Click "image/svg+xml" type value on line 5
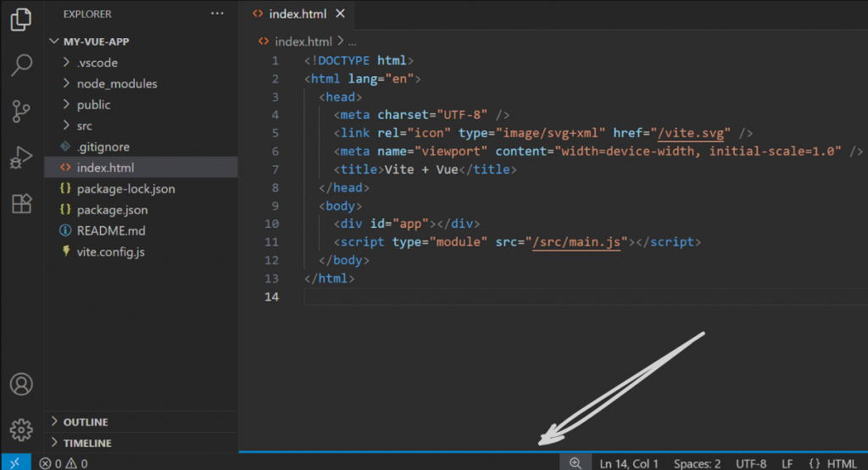868x470 pixels. pyautogui.click(x=550, y=133)
